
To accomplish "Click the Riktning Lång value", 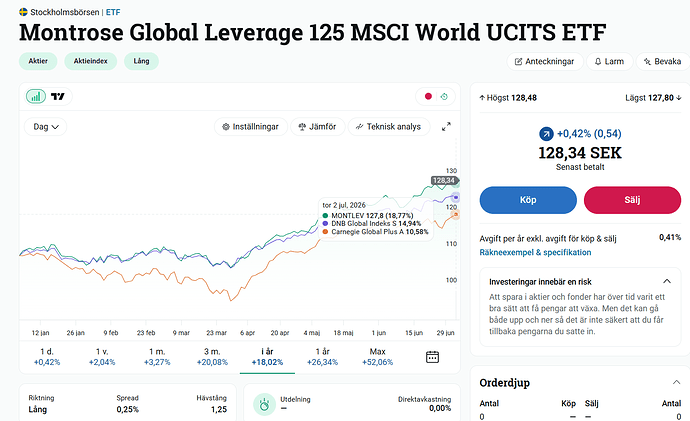I will point(37,410).
